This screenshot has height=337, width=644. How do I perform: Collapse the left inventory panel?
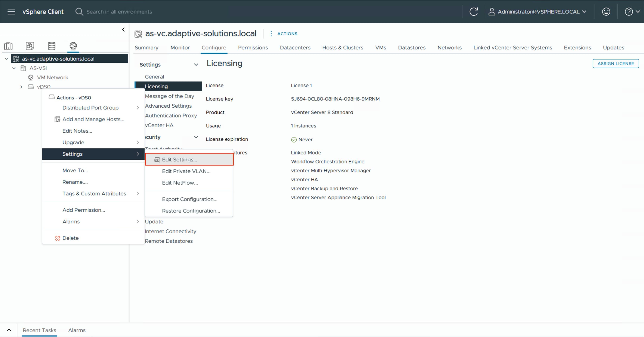tap(123, 29)
